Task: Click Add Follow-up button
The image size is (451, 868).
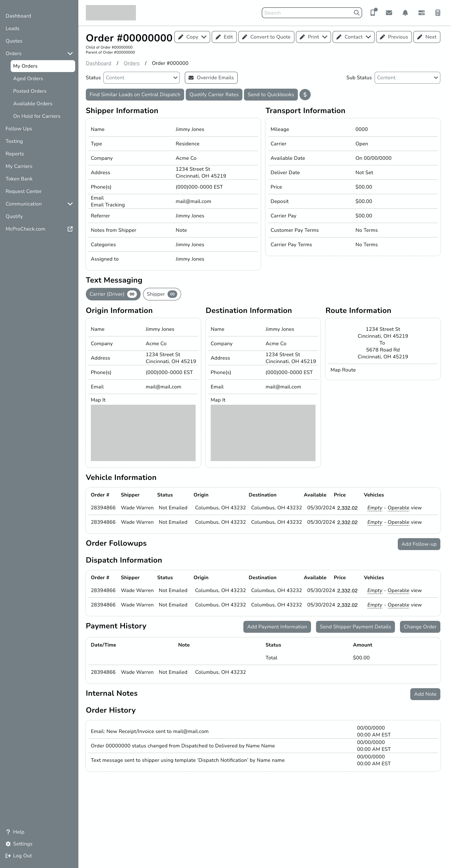Action: click(419, 544)
